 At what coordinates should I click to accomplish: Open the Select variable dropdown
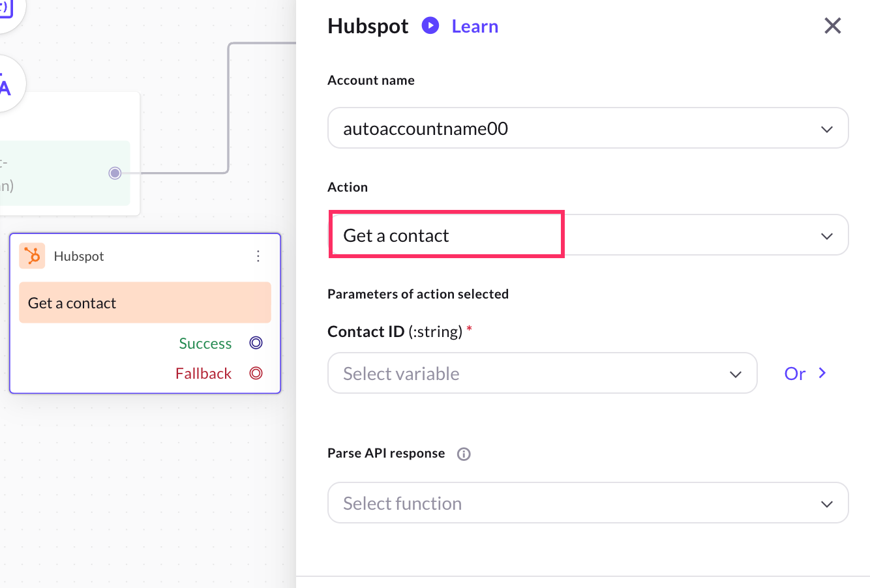(x=542, y=374)
